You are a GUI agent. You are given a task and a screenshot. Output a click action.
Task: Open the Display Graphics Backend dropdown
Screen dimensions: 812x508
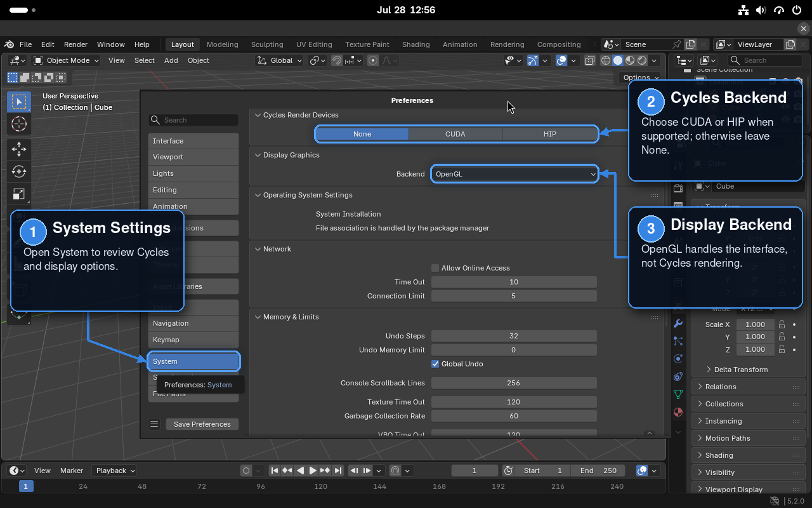coord(514,174)
